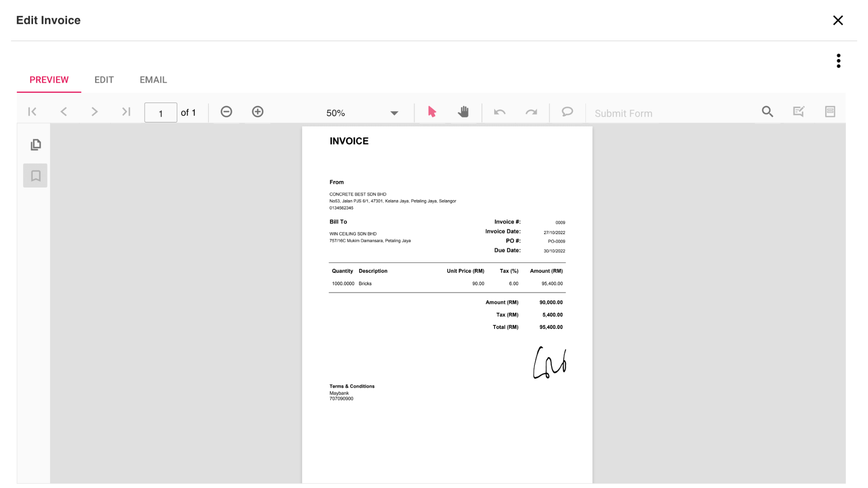Screen dimensions: 868x488
Task: Jump to the last page
Action: pyautogui.click(x=126, y=112)
